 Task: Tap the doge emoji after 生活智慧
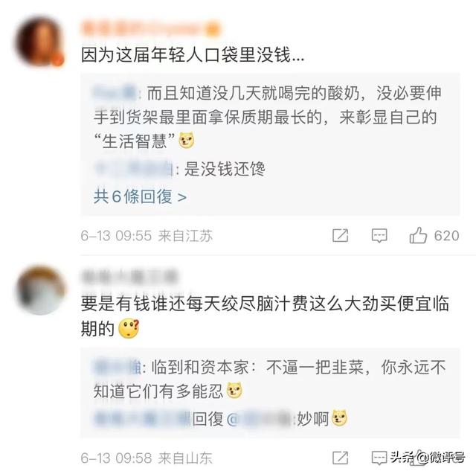pos(187,141)
